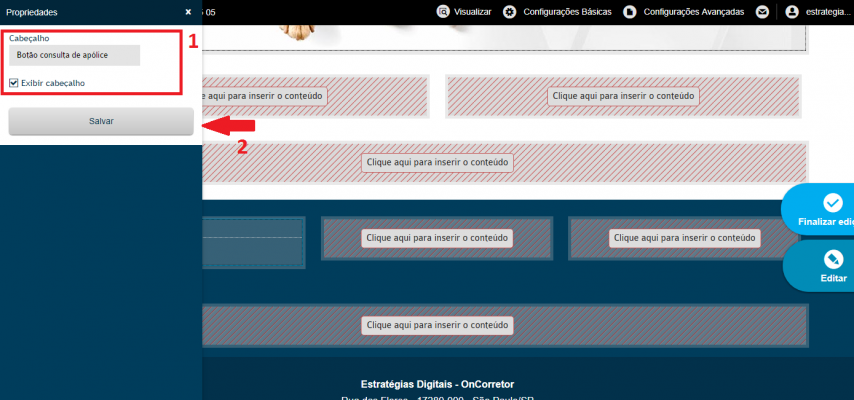The image size is (854, 400).
Task: Click the Editar eraser icon
Action: click(833, 259)
